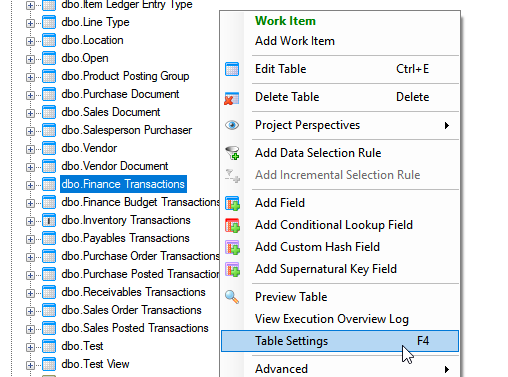The image size is (508, 377).
Task: Expand the dbo.Finance Transactions tree node
Action: [x=30, y=185]
